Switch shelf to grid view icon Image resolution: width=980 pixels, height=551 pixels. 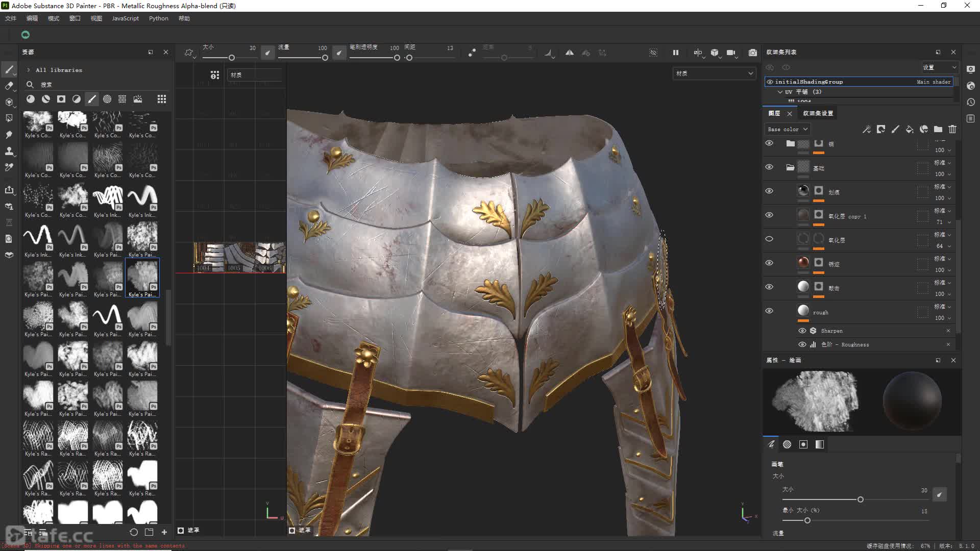click(x=162, y=99)
